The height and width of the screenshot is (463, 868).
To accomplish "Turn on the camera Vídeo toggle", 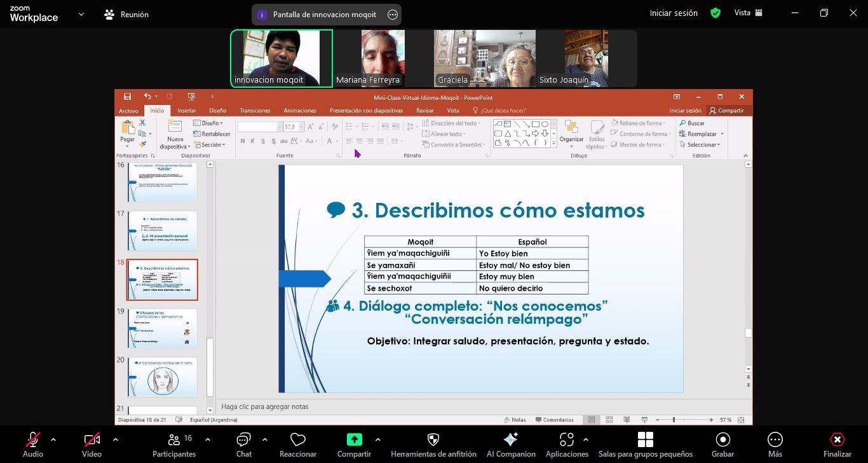I will (x=92, y=440).
